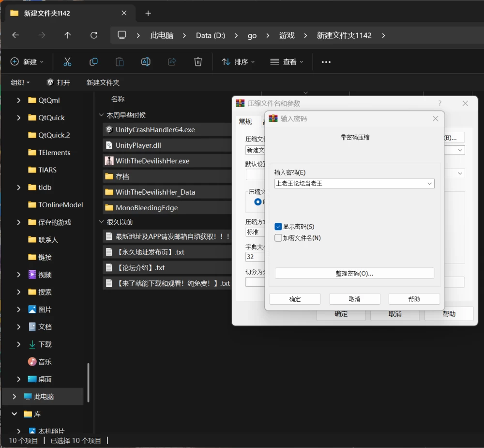Viewport: 484px width, 448px height.
Task: Click the UnityCrashHandler64.exe file icon
Action: point(109,129)
